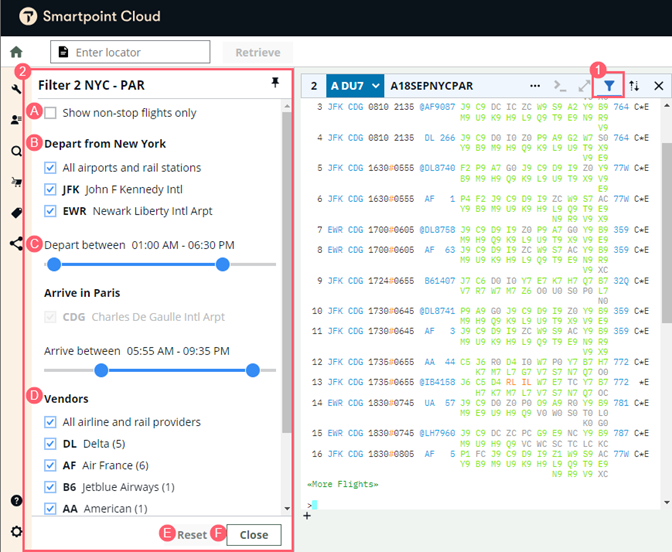The image size is (672, 552).
Task: Open the shopping cart sidebar icon
Action: tap(16, 182)
